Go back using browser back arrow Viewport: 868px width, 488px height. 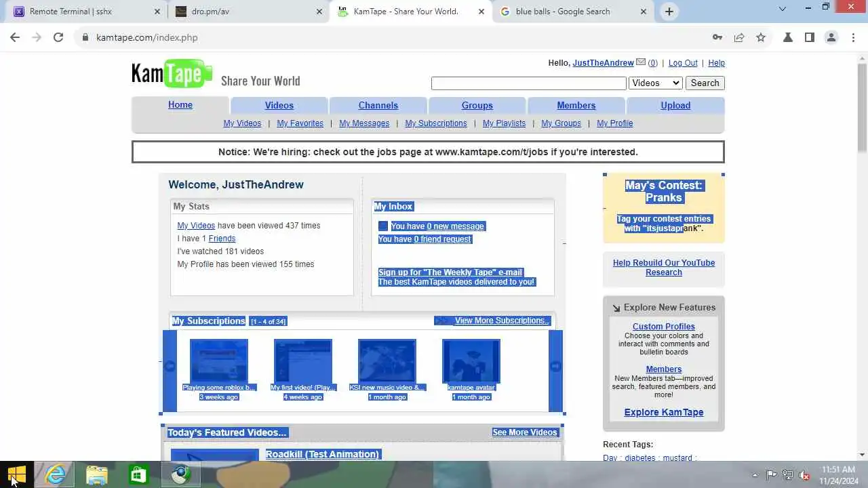pos(15,37)
